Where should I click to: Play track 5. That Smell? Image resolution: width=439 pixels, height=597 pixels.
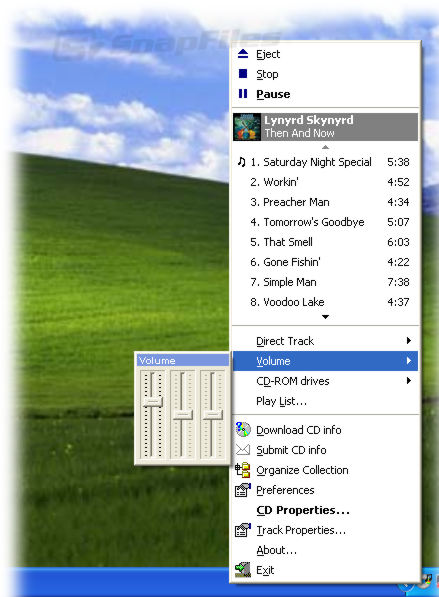pyautogui.click(x=326, y=242)
